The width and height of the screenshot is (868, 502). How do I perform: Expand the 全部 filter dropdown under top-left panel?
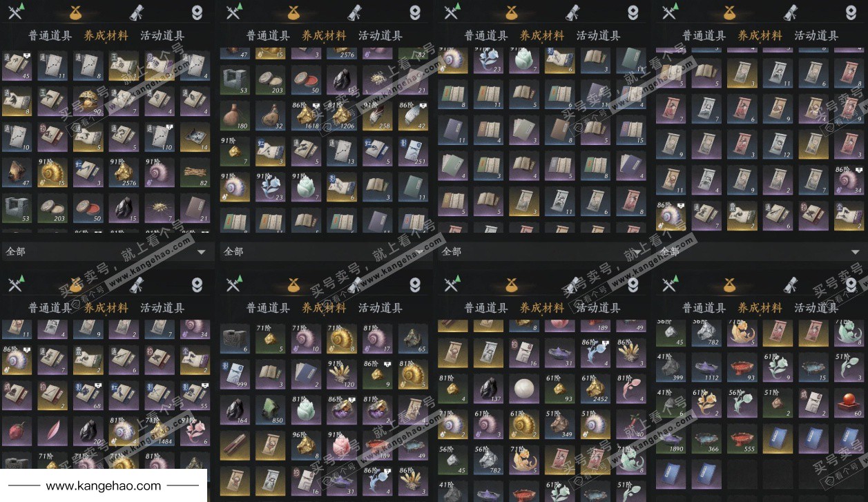(105, 251)
